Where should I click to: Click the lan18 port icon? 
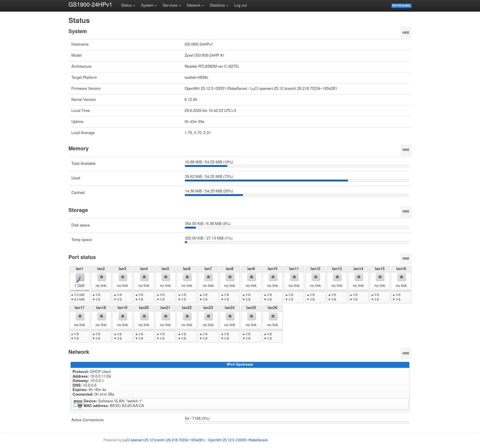pyautogui.click(x=101, y=316)
